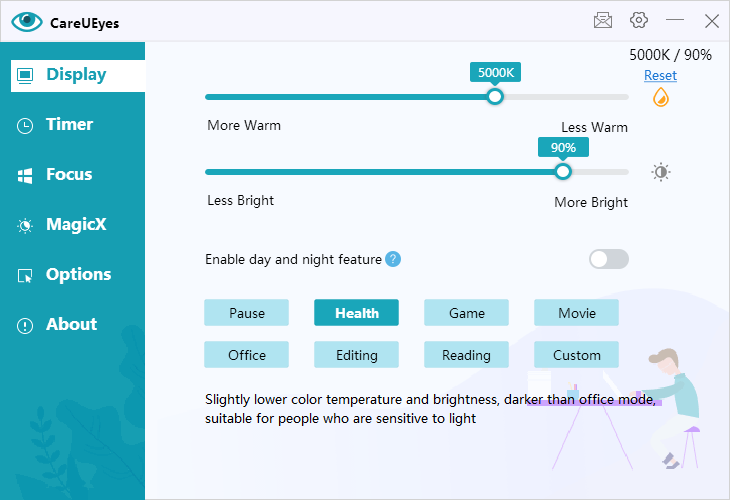The width and height of the screenshot is (730, 500).
Task: Choose the Game display preset
Action: [466, 312]
